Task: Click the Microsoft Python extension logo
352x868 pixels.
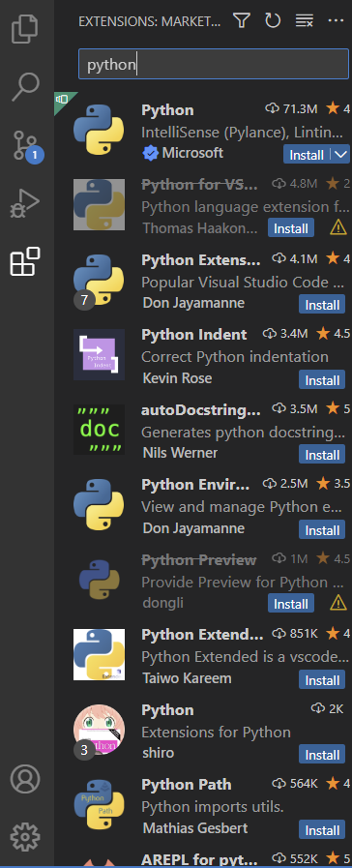Action: (99, 130)
